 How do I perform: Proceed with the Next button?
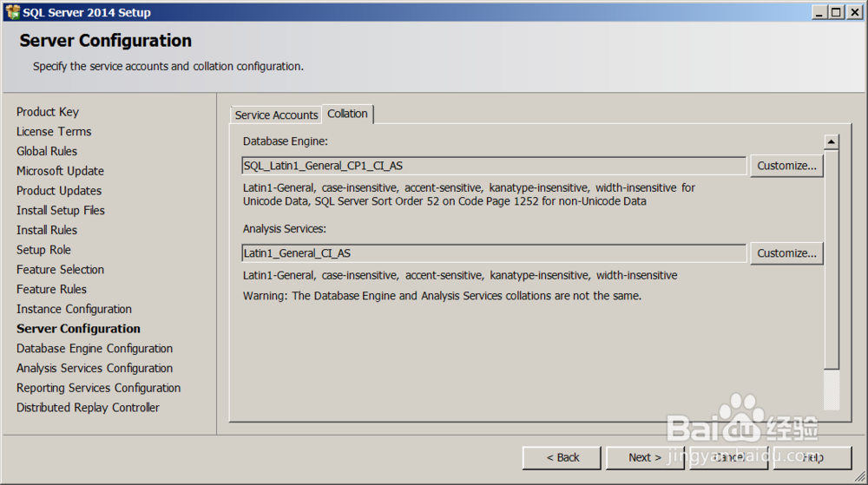(x=645, y=457)
